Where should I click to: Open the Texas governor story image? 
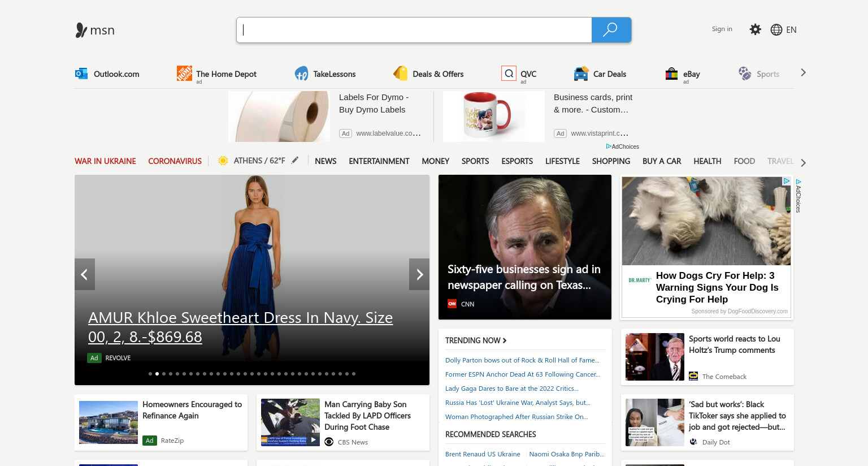(x=525, y=247)
